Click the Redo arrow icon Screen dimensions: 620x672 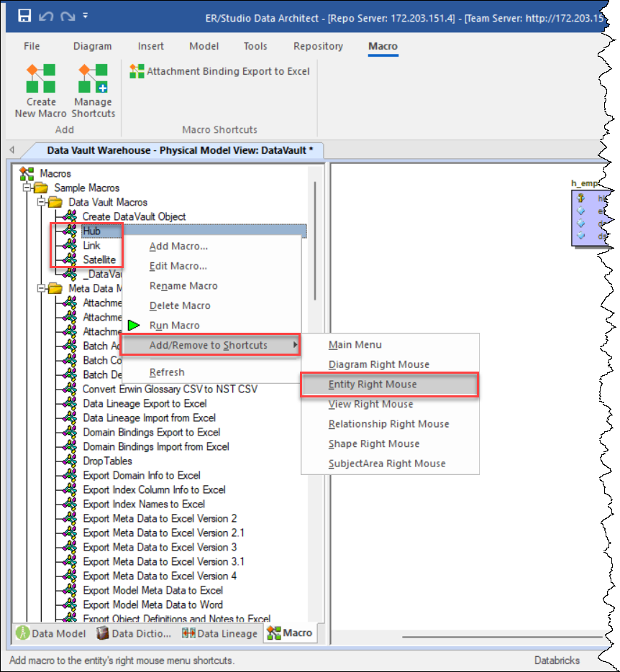point(68,17)
